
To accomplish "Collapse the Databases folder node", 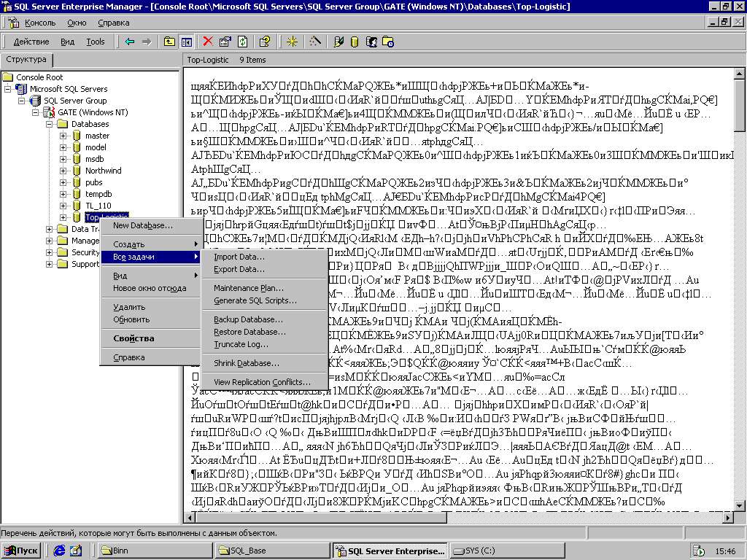I will coord(49,124).
